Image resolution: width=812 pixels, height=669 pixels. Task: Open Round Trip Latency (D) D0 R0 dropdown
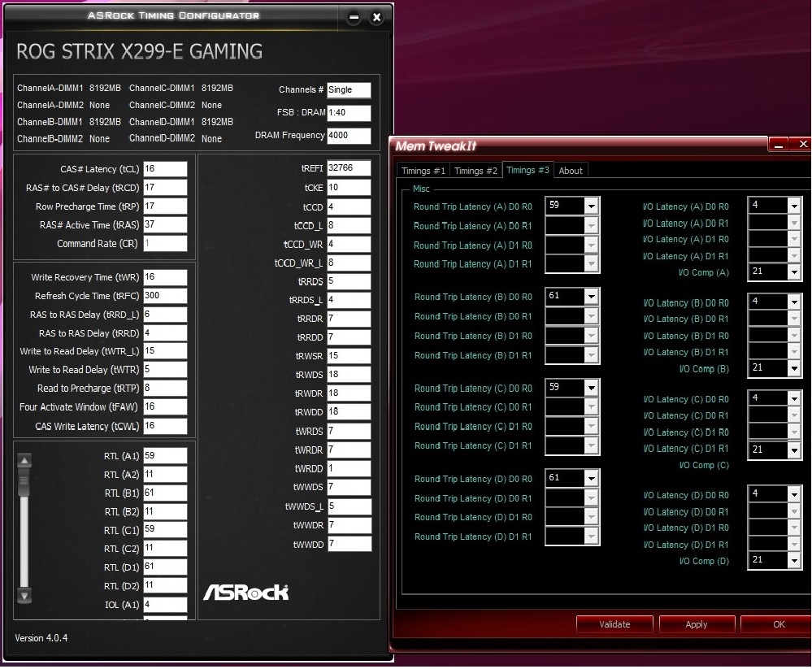pos(591,479)
